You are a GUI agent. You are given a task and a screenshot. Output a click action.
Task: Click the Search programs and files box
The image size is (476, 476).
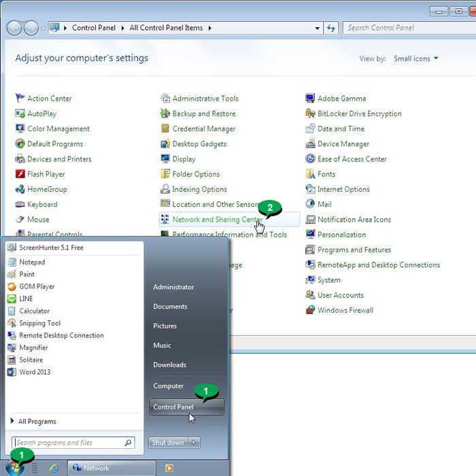(73, 443)
